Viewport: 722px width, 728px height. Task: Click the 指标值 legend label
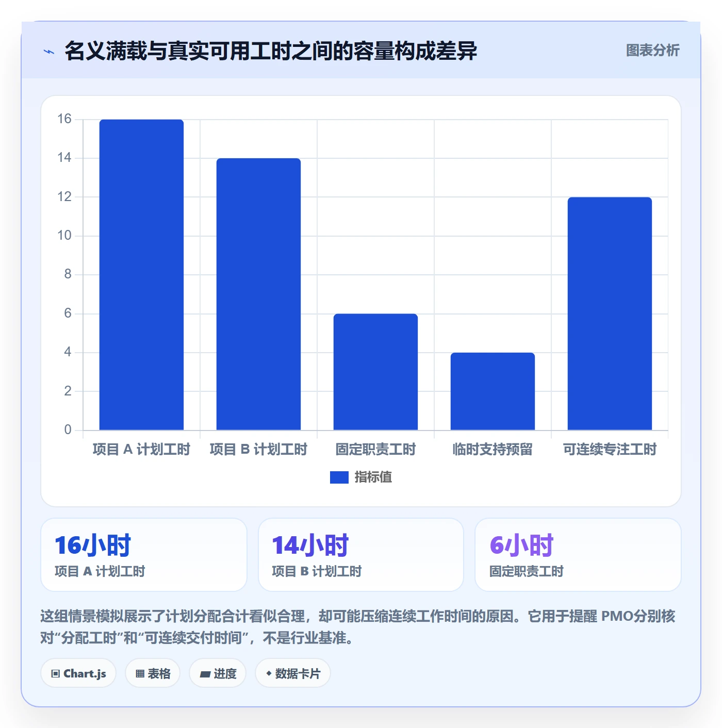373,477
